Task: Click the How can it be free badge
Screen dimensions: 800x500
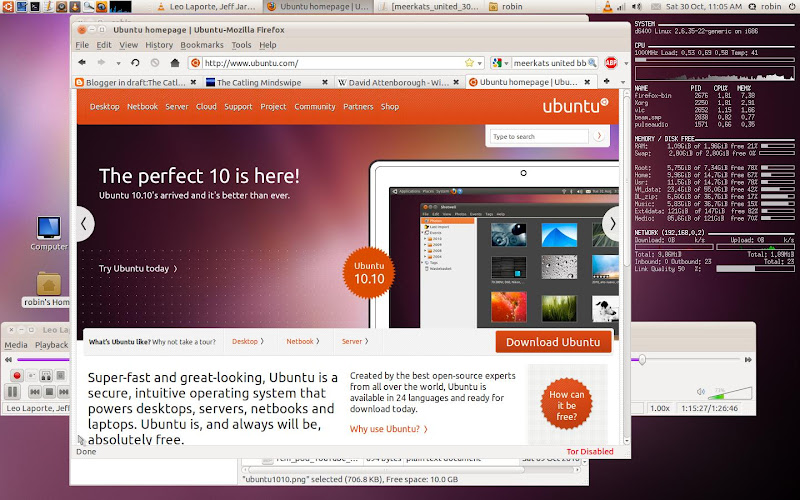Action: 566,405
